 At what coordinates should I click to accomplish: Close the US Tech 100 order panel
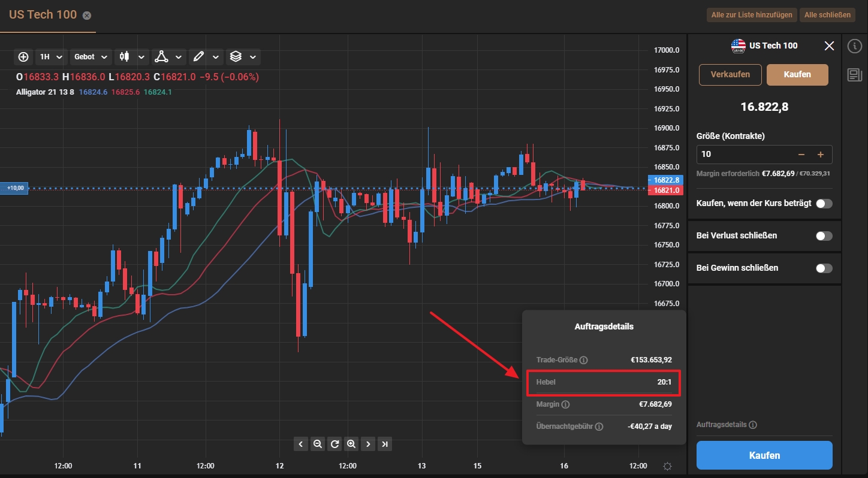[x=829, y=46]
